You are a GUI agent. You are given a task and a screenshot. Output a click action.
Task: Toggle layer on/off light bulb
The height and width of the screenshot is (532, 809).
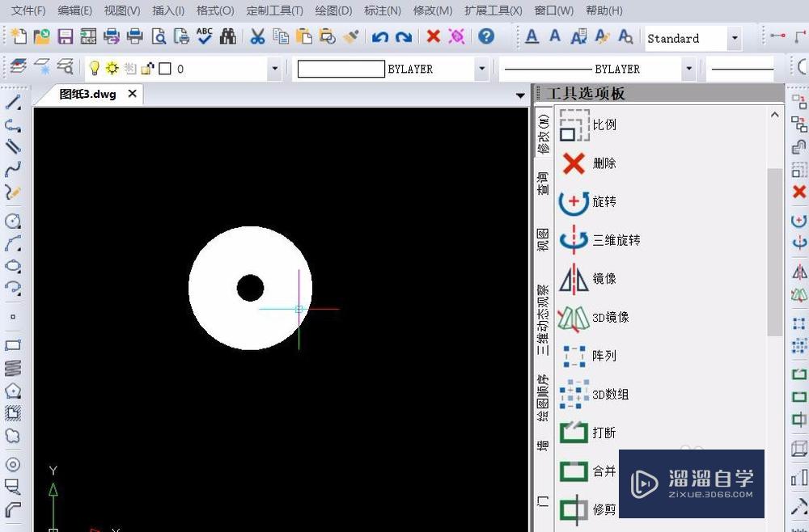pos(95,68)
